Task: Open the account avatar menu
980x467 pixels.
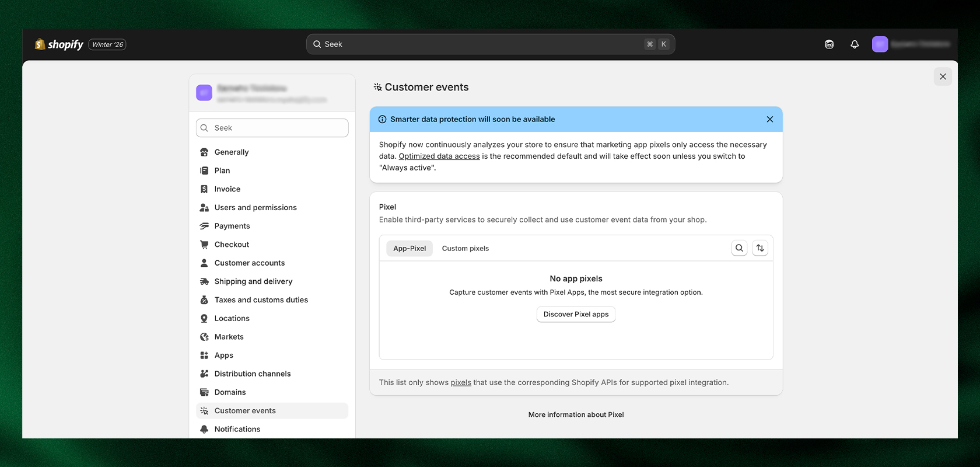Action: coord(880,44)
